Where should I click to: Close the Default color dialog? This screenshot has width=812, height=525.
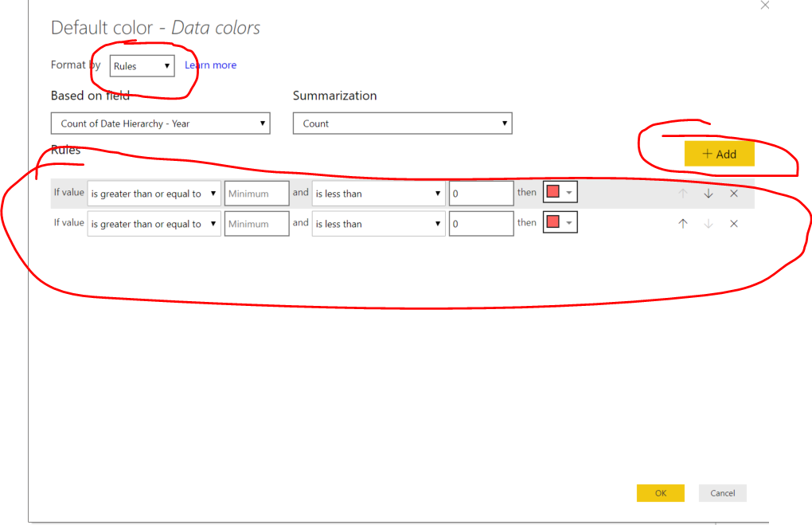765,6
